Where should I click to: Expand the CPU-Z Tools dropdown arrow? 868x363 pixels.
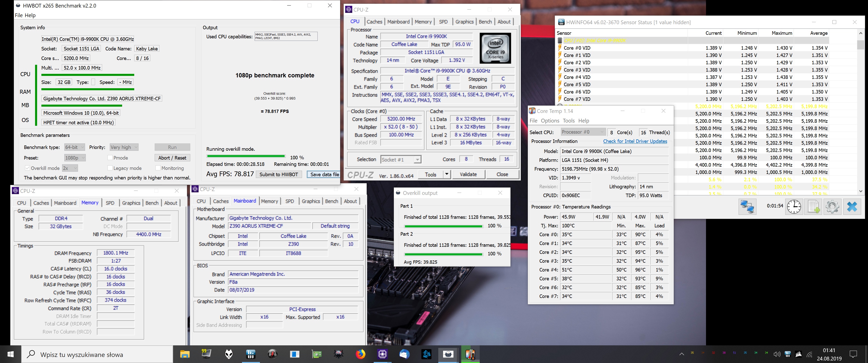pyautogui.click(x=446, y=174)
